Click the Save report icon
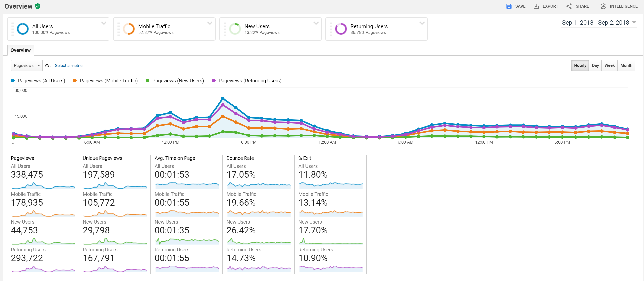This screenshot has width=644, height=281. [509, 6]
